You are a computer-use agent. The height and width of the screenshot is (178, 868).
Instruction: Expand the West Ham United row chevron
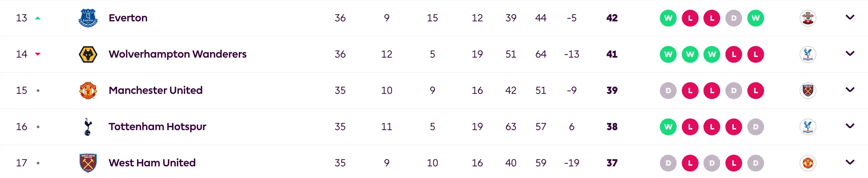coord(850,162)
